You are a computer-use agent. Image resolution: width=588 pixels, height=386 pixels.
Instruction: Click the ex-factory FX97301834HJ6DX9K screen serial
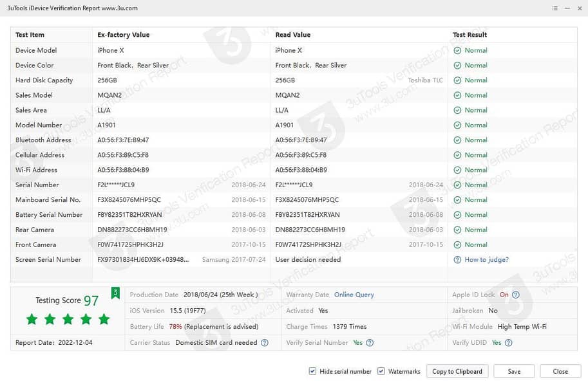[x=143, y=260]
